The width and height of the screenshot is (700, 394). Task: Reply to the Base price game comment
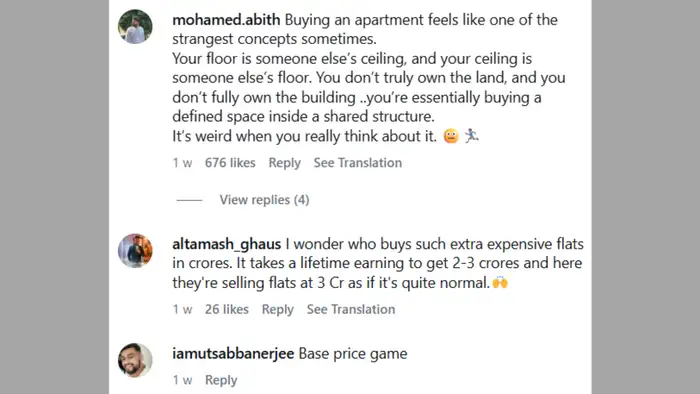(x=221, y=380)
